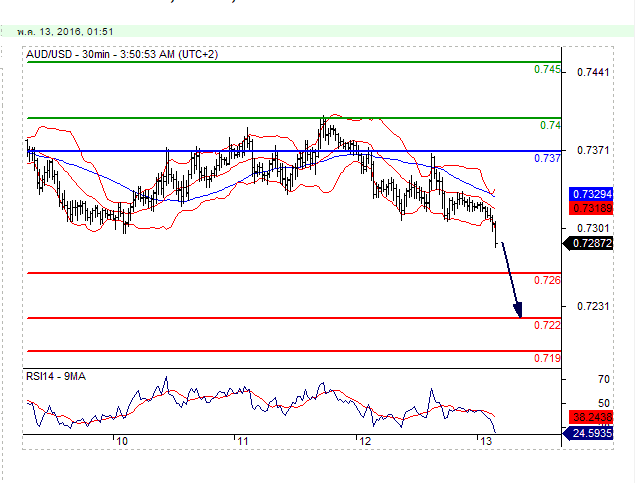The height and width of the screenshot is (483, 635).
Task: Click the red 0.719 support label
Action: (x=547, y=358)
